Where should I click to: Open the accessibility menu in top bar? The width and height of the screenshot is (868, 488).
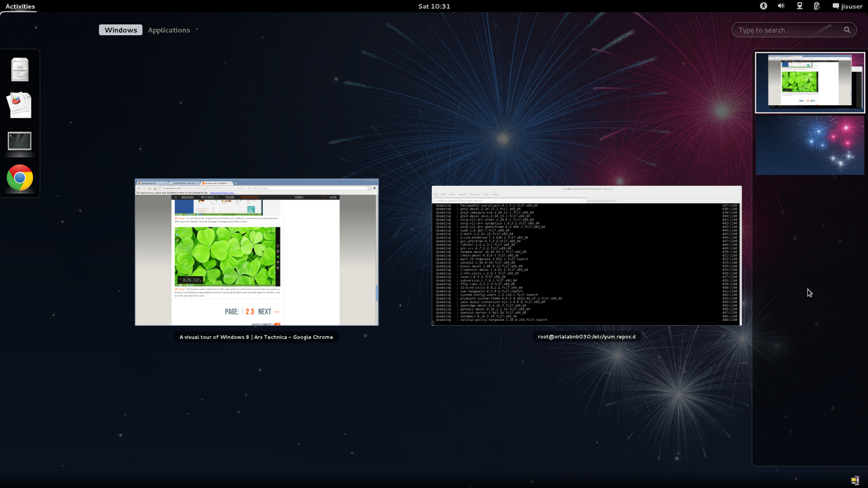tap(764, 6)
